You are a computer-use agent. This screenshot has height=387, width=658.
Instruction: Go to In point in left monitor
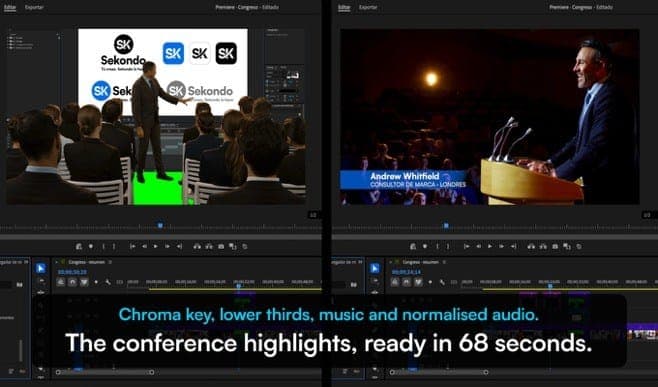pyautogui.click(x=133, y=246)
